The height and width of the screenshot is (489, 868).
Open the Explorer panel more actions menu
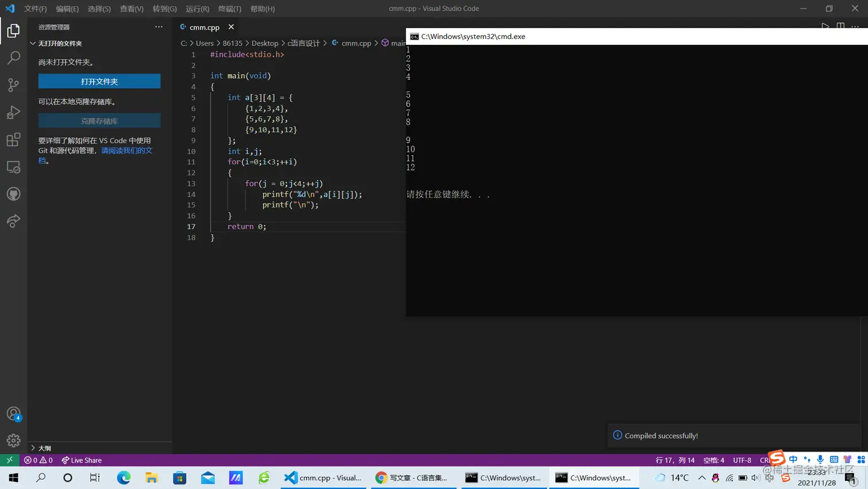tap(158, 27)
